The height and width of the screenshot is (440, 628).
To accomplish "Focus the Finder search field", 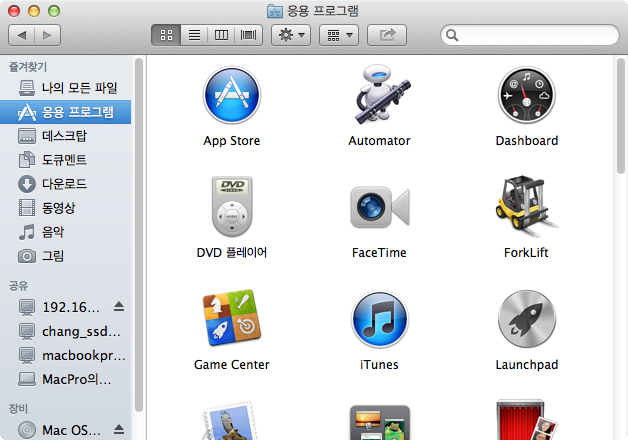I will coord(530,35).
